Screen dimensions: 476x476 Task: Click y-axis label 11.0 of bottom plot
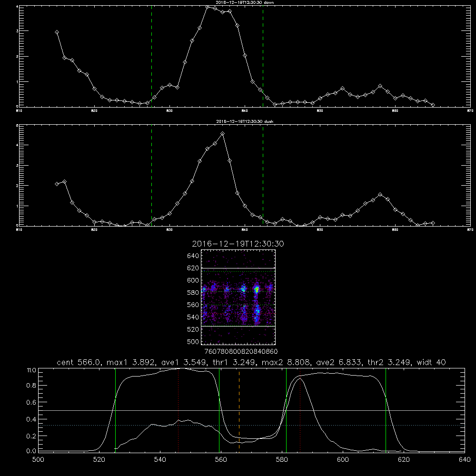tap(31, 370)
